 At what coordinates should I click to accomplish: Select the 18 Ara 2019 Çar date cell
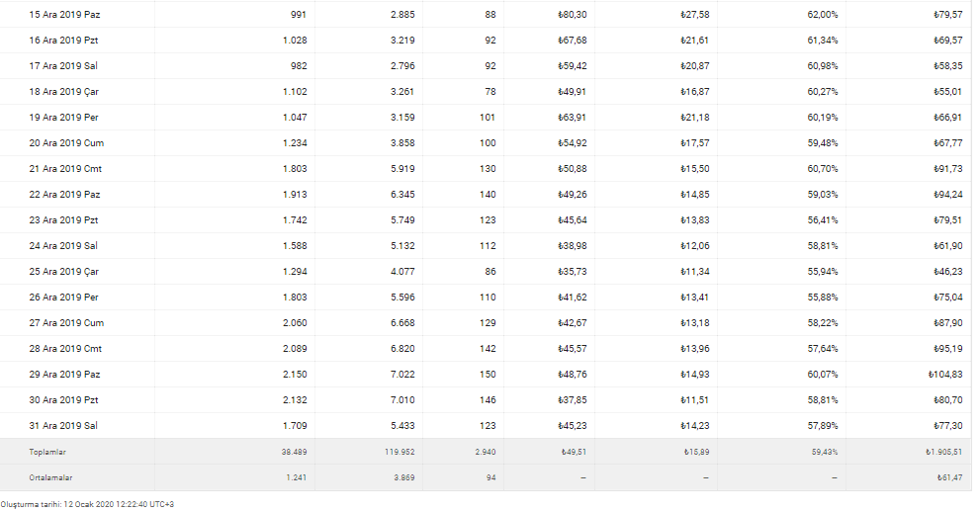point(65,92)
